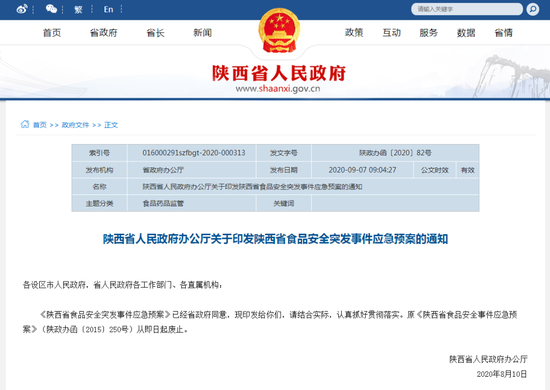This screenshot has width=550, height=390.
Task: Open the 省政府 nav item
Action: [103, 33]
